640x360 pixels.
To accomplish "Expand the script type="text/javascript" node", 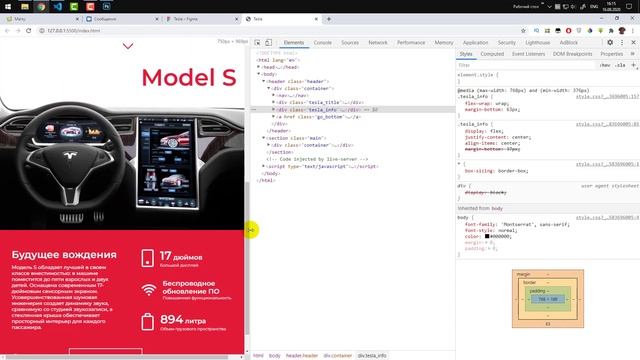I will (264, 166).
